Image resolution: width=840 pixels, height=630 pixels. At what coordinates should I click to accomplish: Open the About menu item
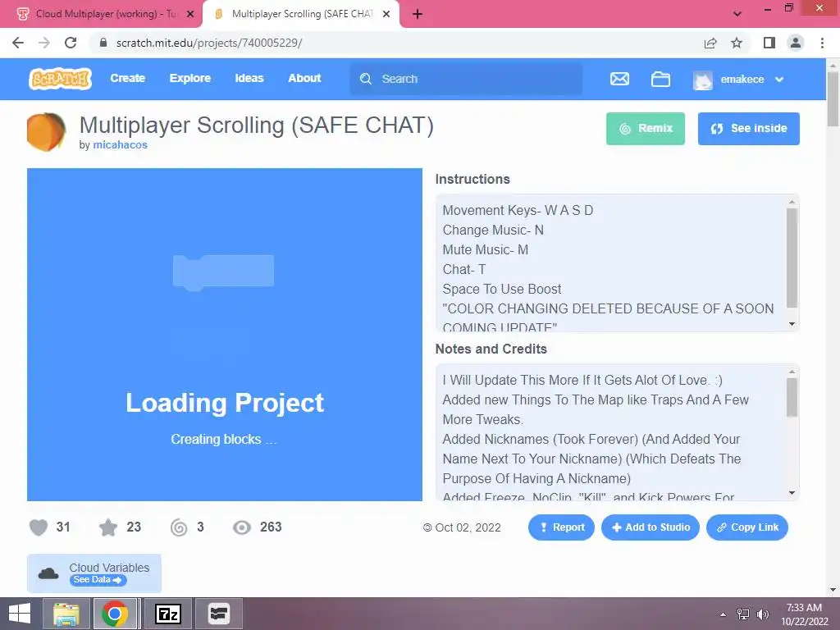[304, 78]
